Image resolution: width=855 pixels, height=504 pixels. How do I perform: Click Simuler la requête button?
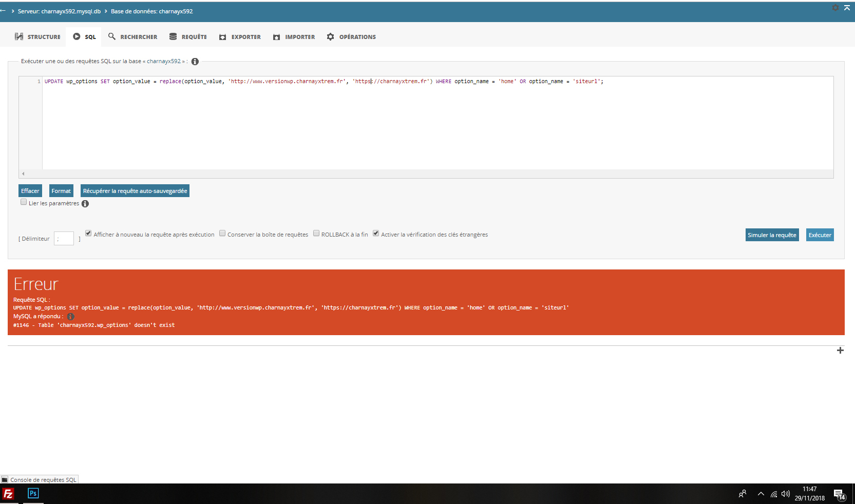click(x=772, y=235)
